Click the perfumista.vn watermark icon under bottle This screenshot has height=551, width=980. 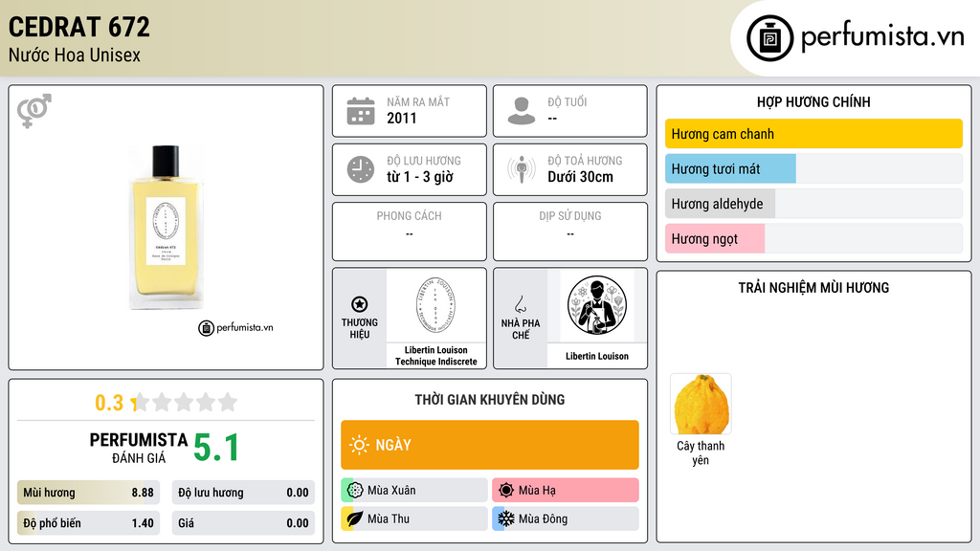(x=207, y=328)
